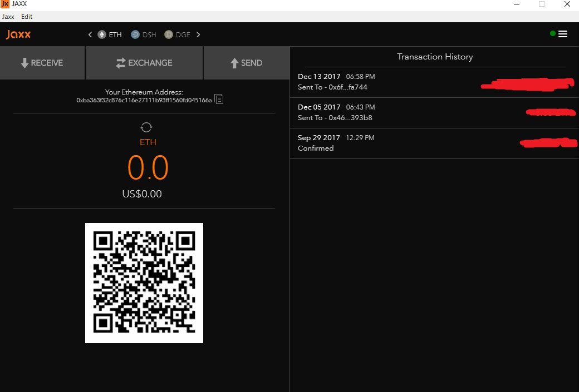Click the SEND button

[247, 63]
